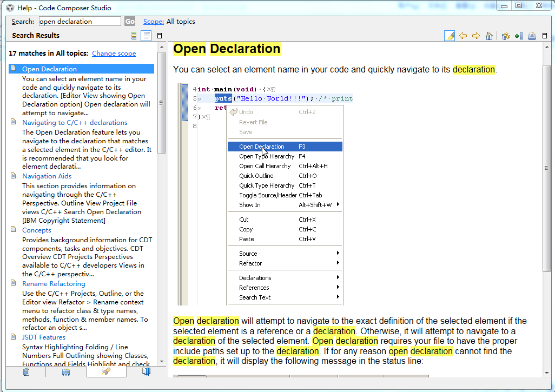555x392 pixels.
Task: Switch to the Contents tab at the bottom
Action: 26,372
